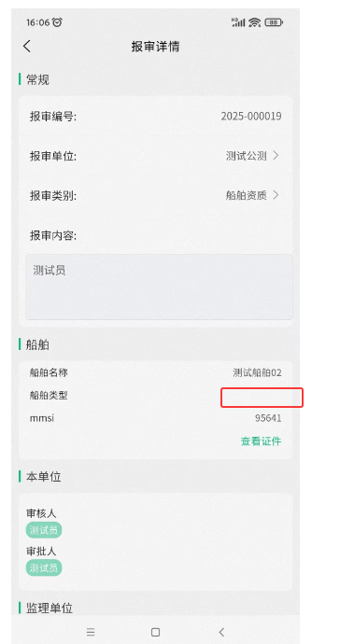Open recent apps navigation button
The height and width of the screenshot is (644, 340).
tap(91, 632)
